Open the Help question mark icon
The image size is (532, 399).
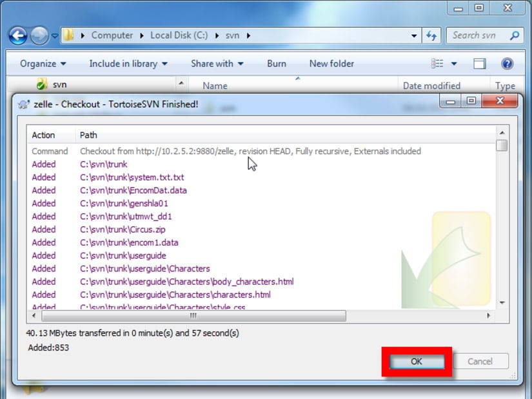tap(507, 63)
